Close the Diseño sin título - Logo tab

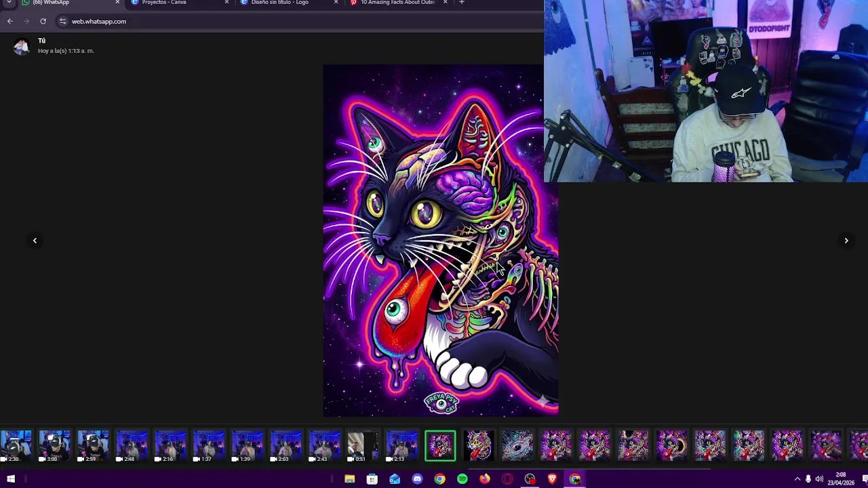pyautogui.click(x=336, y=3)
